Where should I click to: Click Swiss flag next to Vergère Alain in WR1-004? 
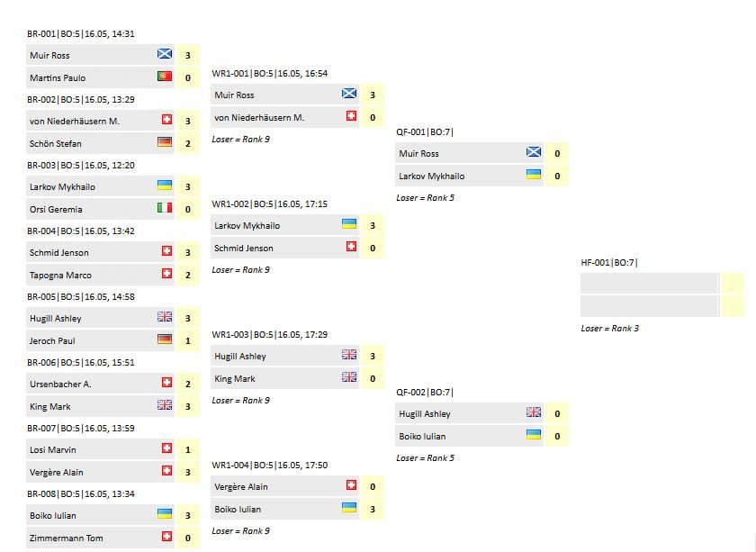[352, 484]
